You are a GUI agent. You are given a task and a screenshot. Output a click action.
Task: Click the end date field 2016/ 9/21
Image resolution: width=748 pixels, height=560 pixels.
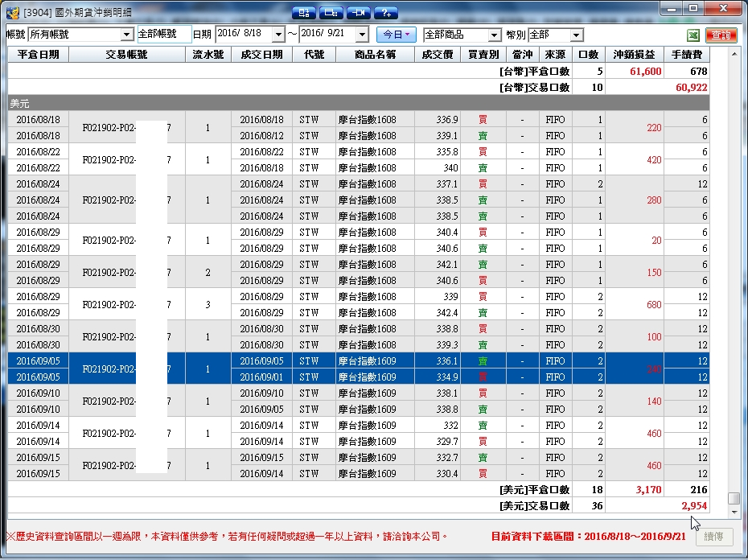[328, 34]
